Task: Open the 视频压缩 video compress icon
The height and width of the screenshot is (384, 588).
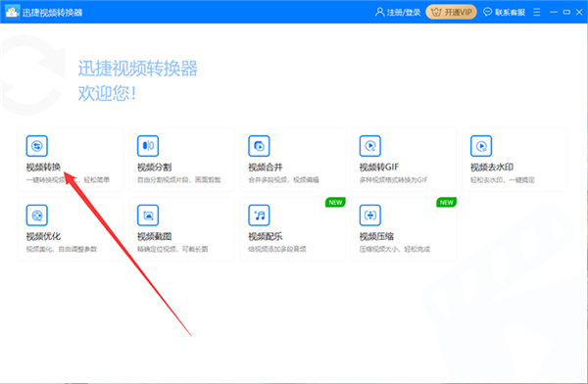Action: coord(370,216)
